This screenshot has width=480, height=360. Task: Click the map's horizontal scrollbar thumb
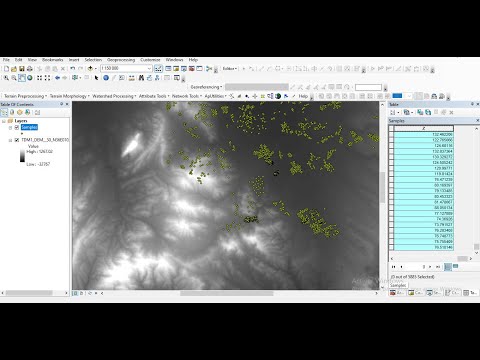227,294
